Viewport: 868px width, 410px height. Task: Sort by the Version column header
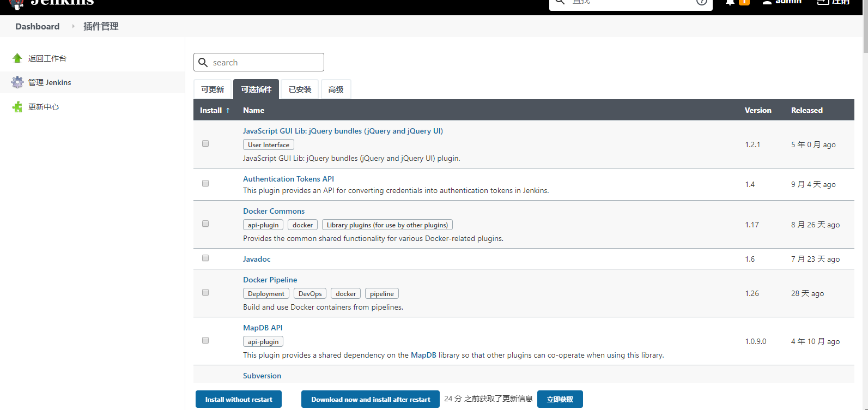(x=758, y=110)
